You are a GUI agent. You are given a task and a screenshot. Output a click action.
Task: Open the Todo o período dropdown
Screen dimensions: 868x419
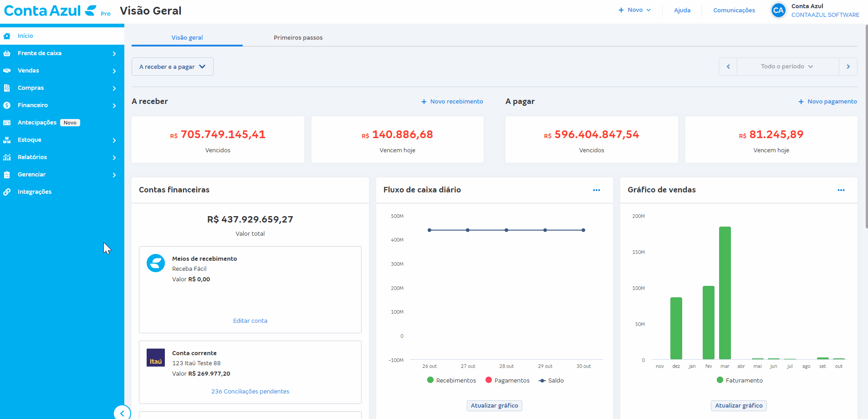[x=788, y=67]
